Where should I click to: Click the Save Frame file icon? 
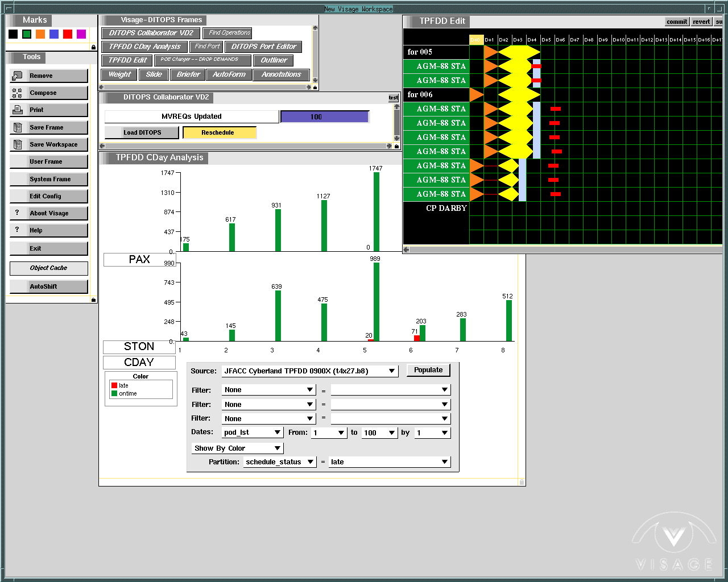click(18, 127)
